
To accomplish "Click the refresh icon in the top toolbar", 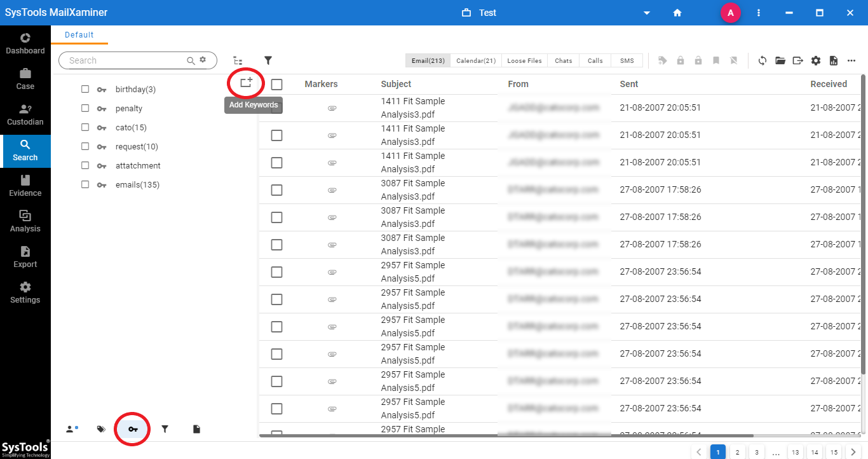I will 762,60.
